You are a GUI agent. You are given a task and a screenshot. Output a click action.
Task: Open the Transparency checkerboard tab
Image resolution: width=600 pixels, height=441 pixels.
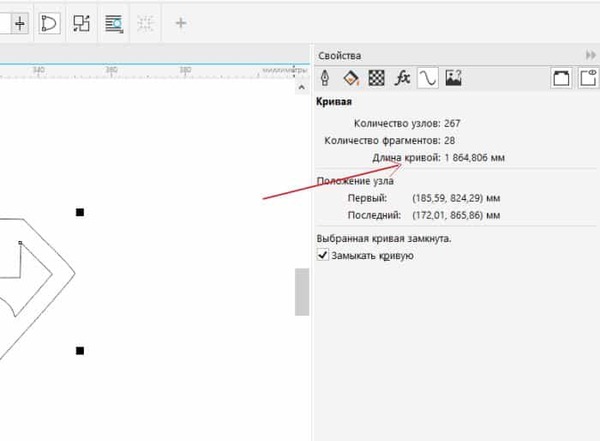[x=376, y=77]
